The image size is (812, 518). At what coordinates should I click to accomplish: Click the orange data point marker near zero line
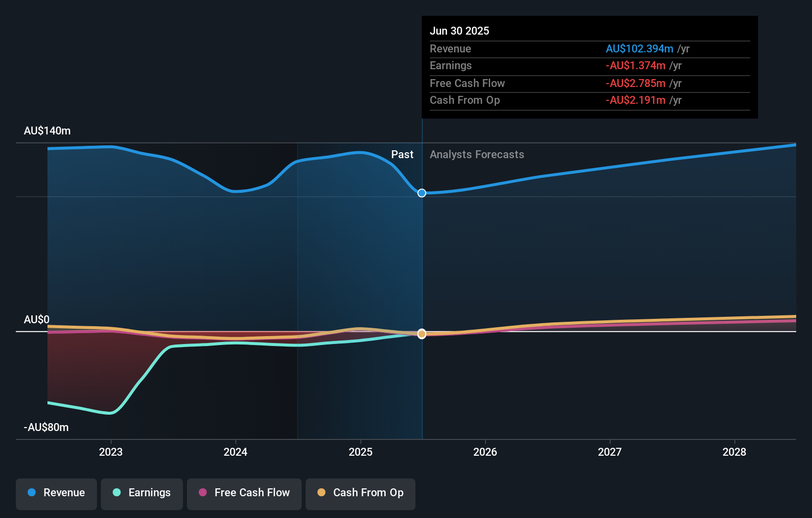pos(422,334)
